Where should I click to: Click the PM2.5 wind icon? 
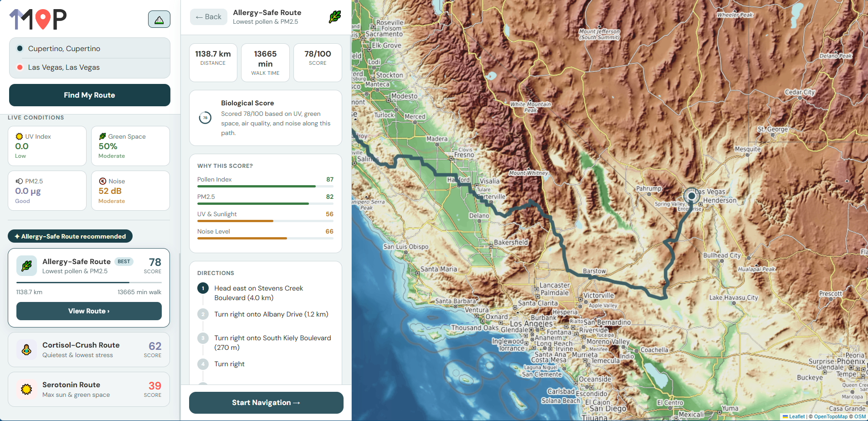(x=19, y=181)
